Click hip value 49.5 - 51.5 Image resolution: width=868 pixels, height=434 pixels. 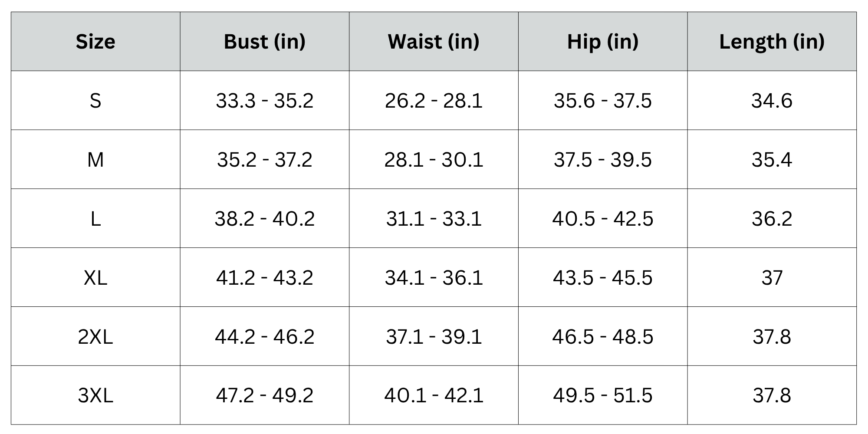pos(603,395)
